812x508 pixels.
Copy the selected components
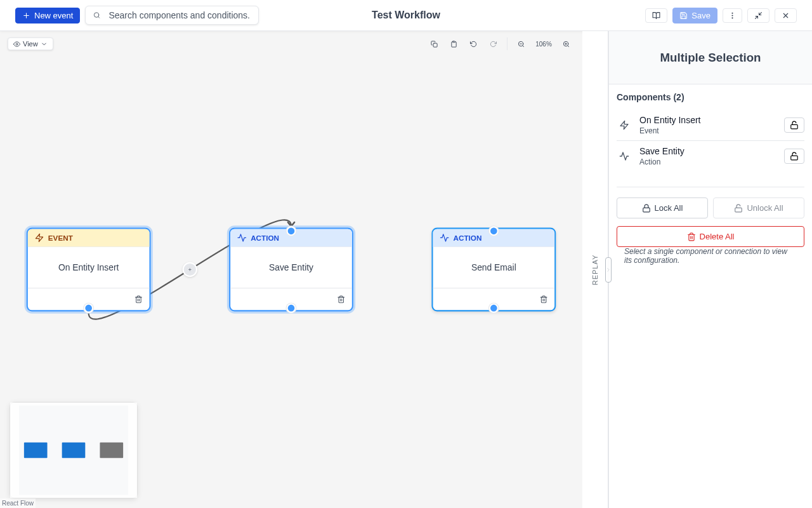point(434,44)
